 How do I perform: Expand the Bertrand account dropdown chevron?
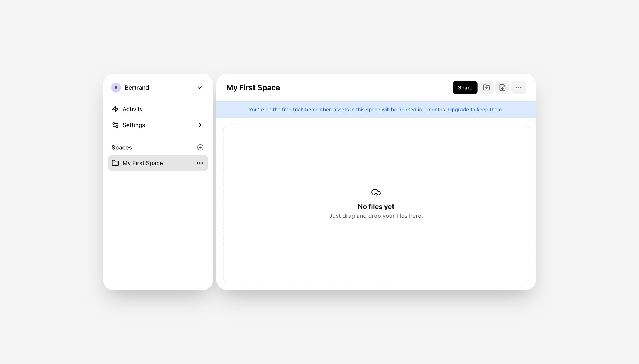200,87
